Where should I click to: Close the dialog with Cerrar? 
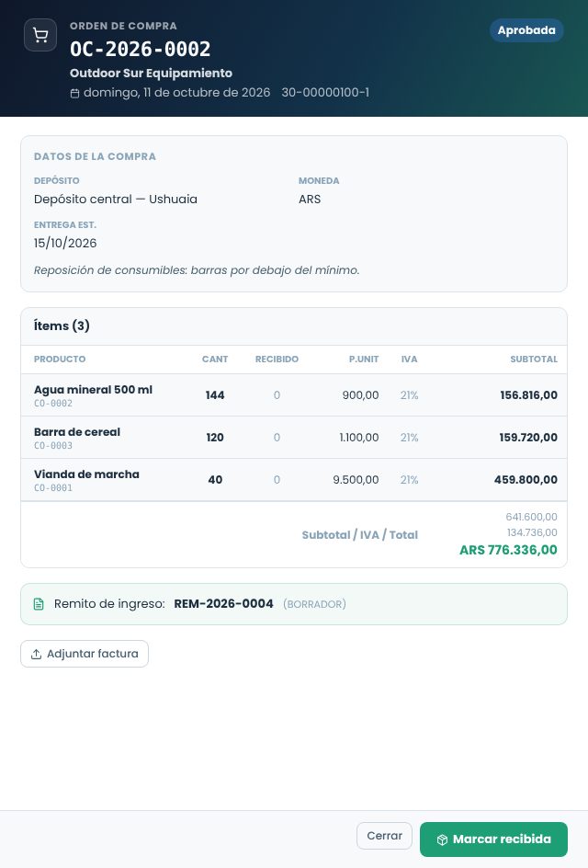point(384,836)
